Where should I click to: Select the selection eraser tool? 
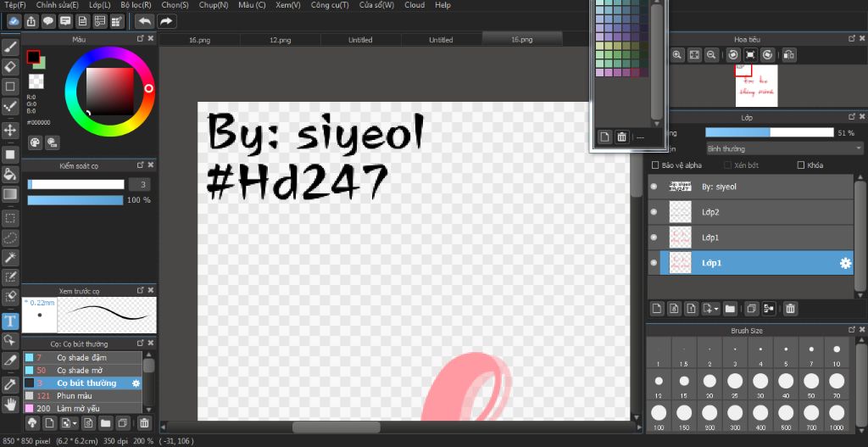(x=10, y=296)
